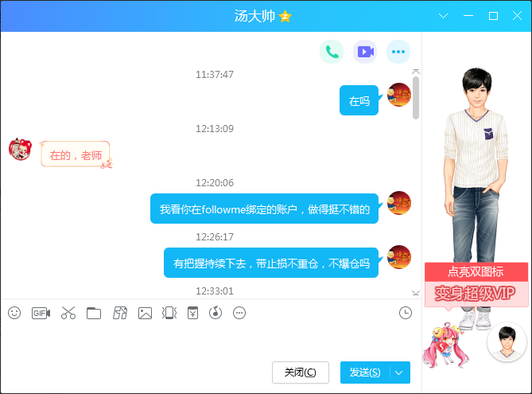Click the 在的，老师 reply bubble

(x=76, y=155)
